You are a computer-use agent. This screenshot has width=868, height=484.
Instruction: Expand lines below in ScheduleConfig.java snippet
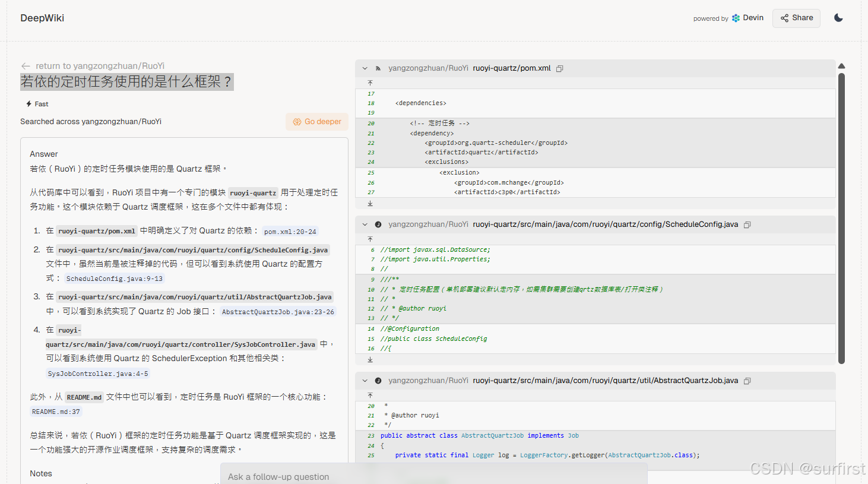pos(370,359)
